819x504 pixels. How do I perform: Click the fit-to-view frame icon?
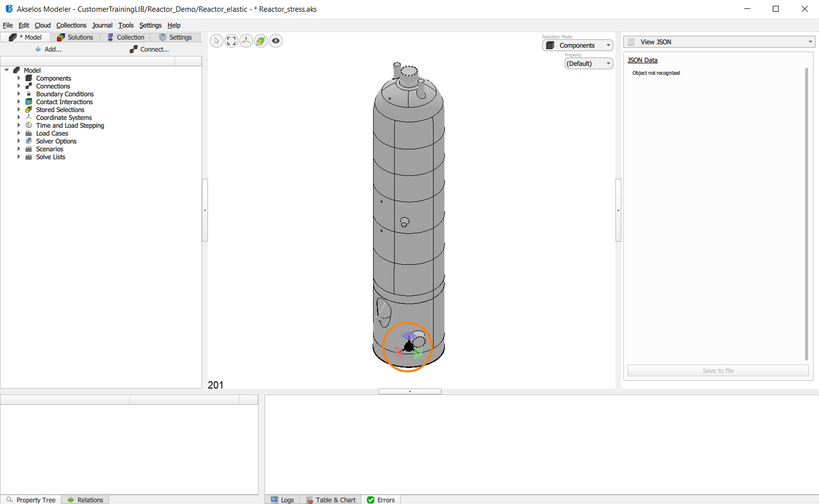[x=231, y=41]
